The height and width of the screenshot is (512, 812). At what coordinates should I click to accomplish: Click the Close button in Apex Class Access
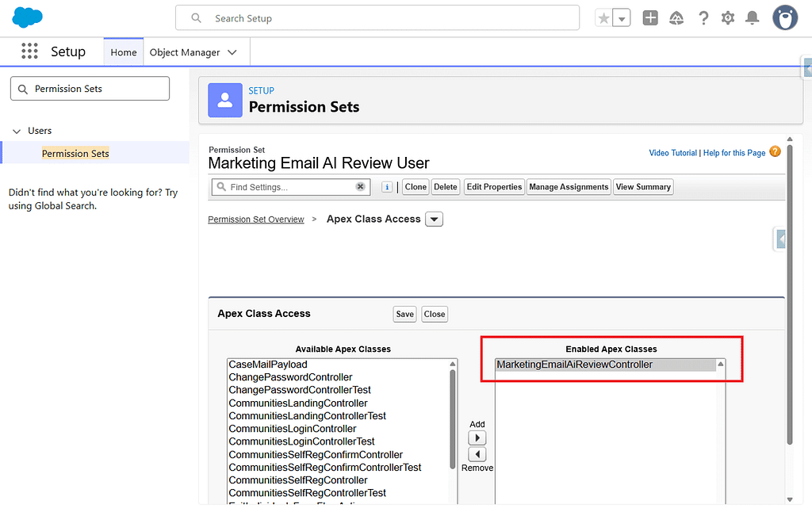(x=434, y=314)
